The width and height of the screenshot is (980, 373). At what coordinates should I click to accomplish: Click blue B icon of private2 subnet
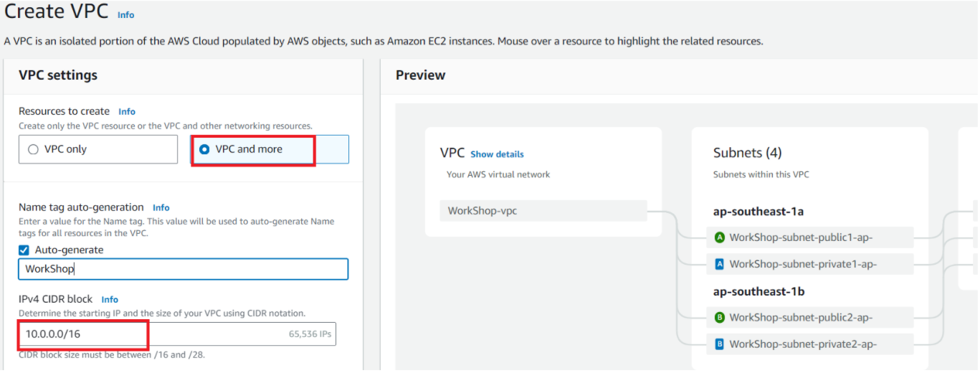[720, 344]
